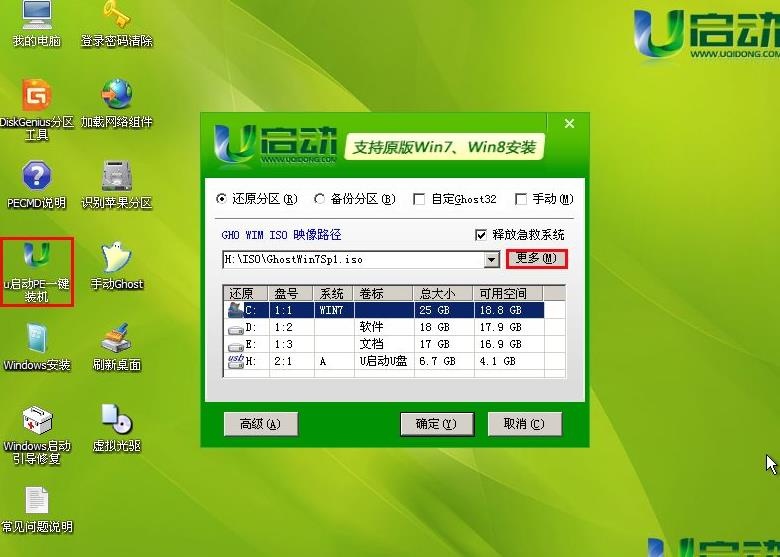Image resolution: width=780 pixels, height=557 pixels.
Task: Open the 识别苹果分区 drive icon
Action: (x=116, y=185)
